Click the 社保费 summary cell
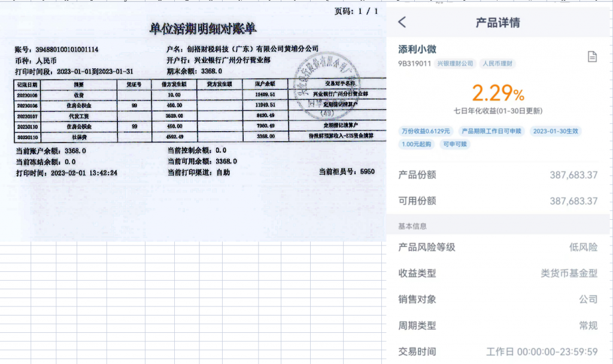This screenshot has width=613, height=364. (78, 137)
